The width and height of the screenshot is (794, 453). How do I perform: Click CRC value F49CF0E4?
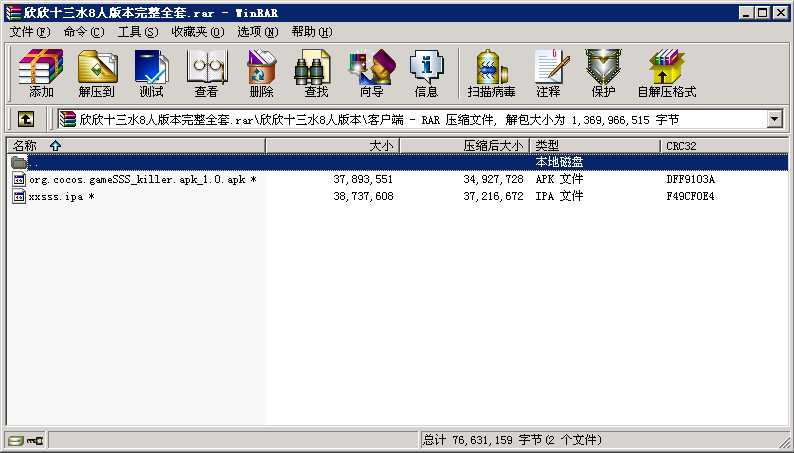(x=691, y=196)
